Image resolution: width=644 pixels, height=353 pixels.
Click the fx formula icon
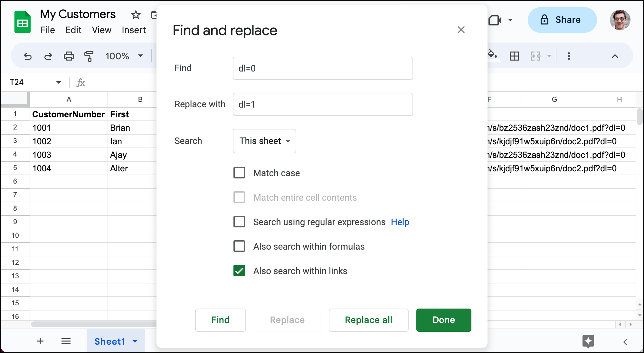click(81, 82)
